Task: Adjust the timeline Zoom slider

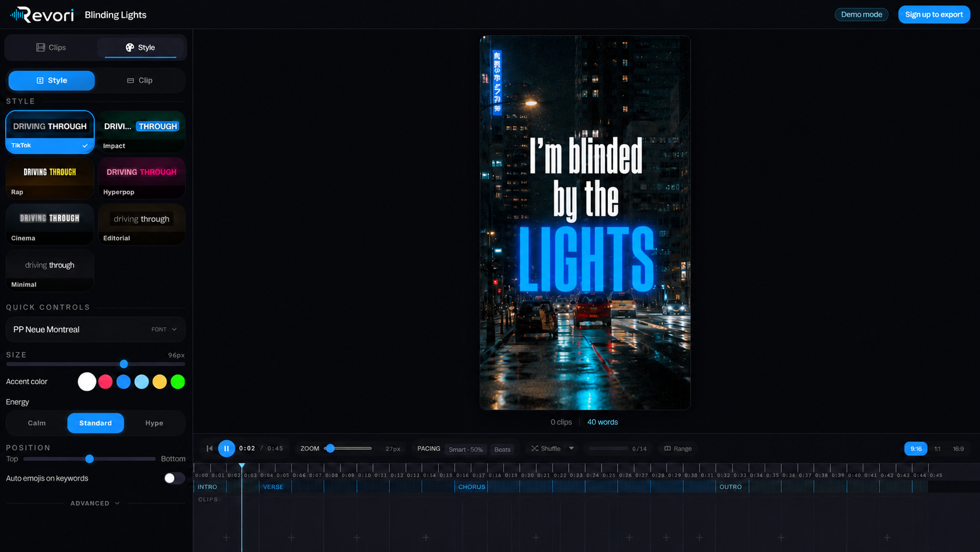Action: (x=348, y=449)
